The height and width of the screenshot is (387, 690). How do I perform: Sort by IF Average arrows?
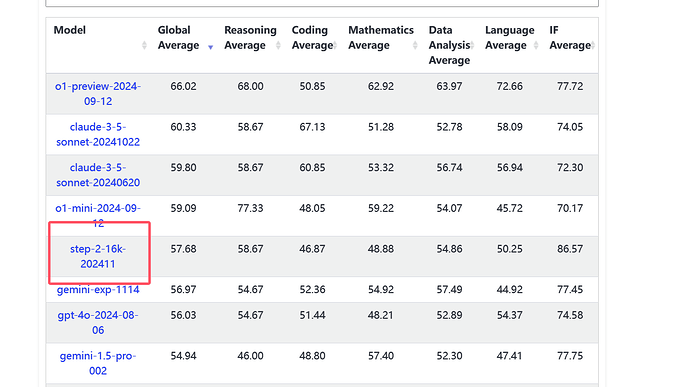(593, 45)
